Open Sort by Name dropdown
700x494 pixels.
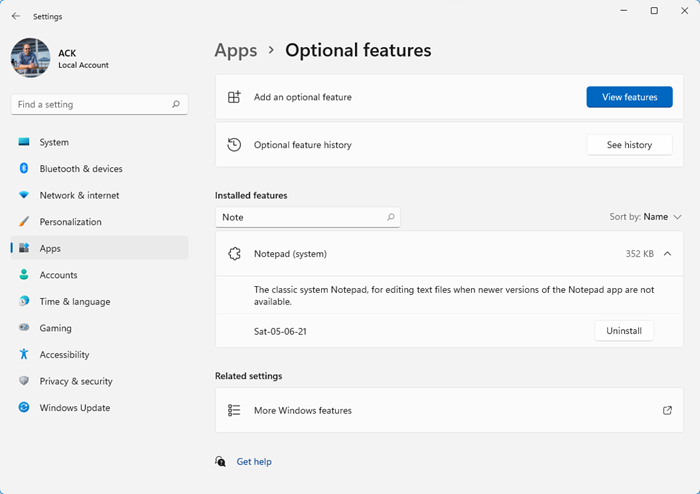(x=646, y=217)
